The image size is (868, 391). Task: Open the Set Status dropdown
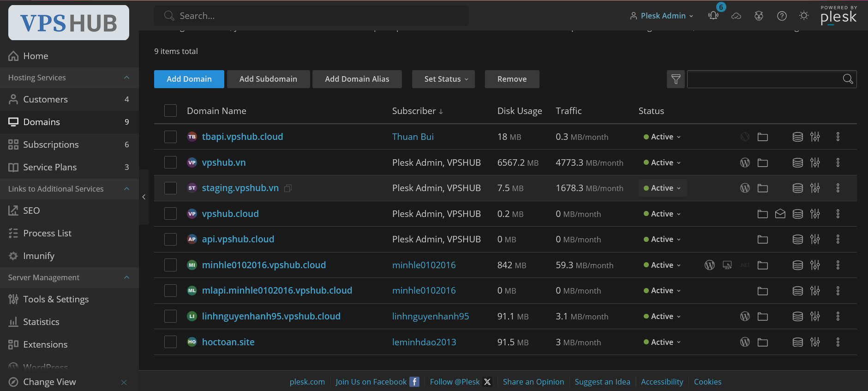tap(443, 79)
